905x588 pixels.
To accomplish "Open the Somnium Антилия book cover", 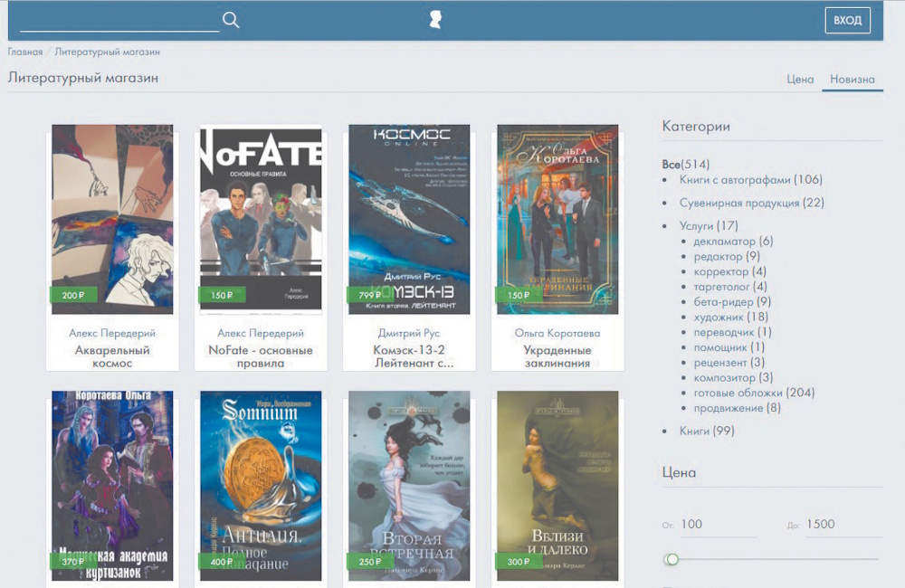I will click(261, 486).
